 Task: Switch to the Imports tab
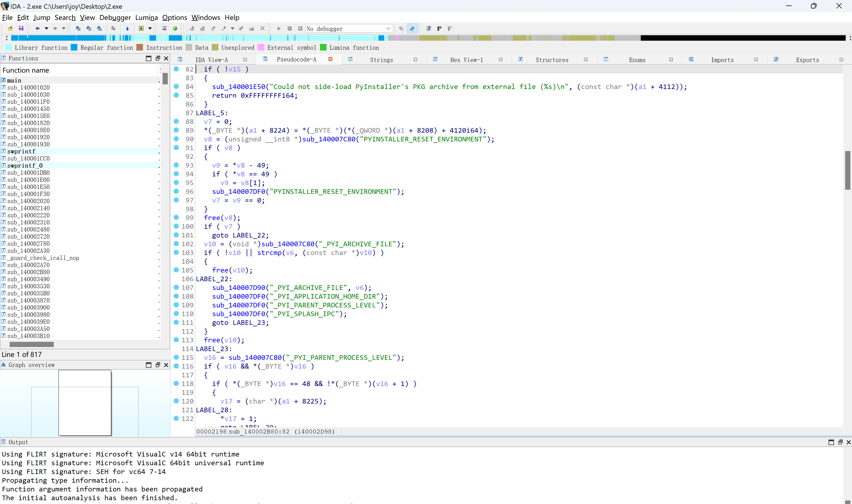pos(722,60)
